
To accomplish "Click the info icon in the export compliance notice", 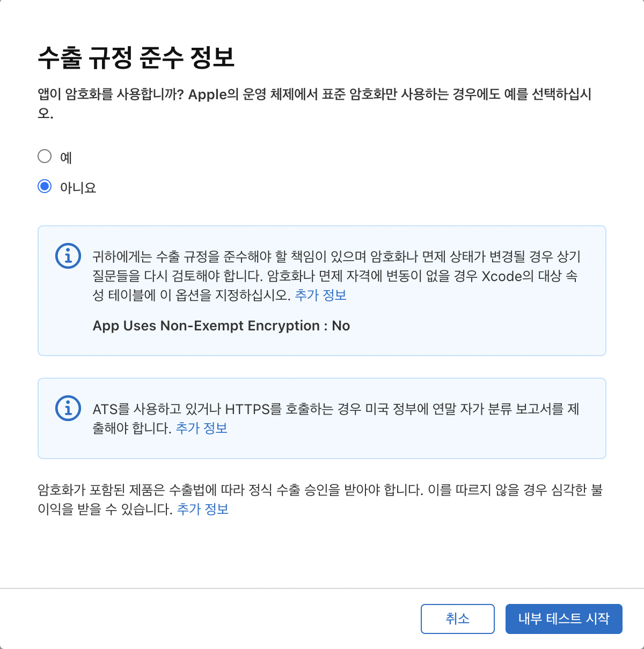I will 68,256.
